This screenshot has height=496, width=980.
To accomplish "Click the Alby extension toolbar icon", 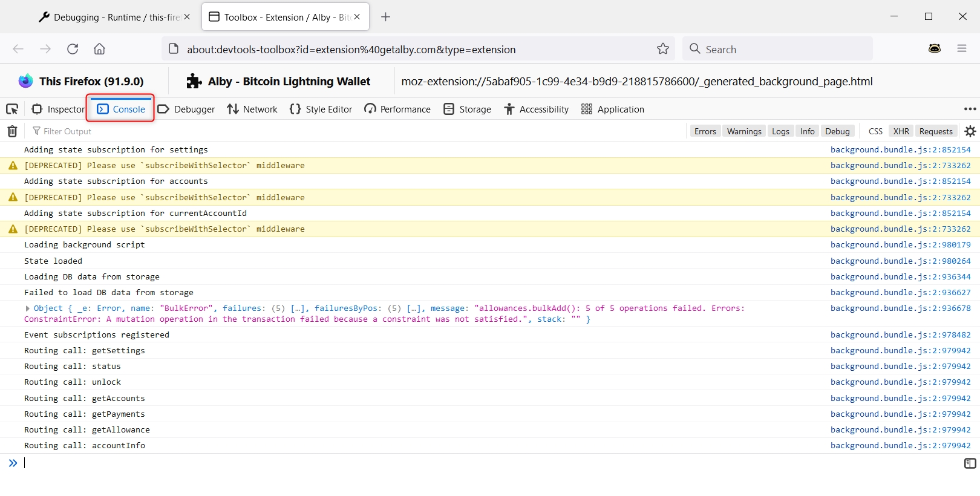I will pos(935,48).
